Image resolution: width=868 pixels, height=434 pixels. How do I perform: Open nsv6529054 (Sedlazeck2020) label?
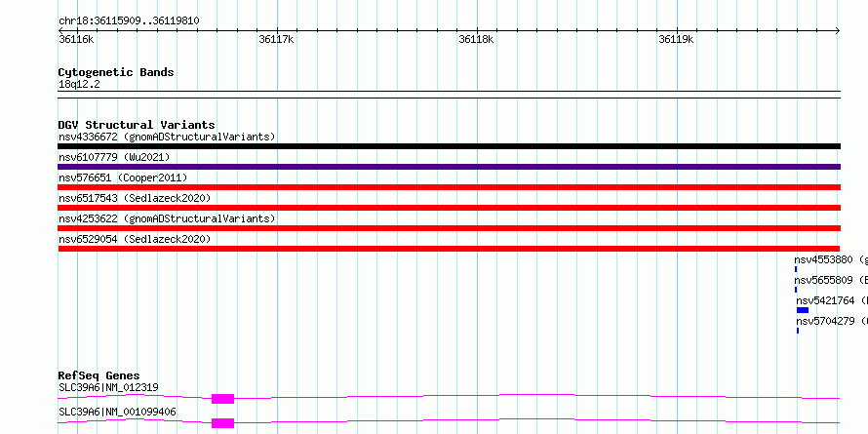click(x=135, y=239)
